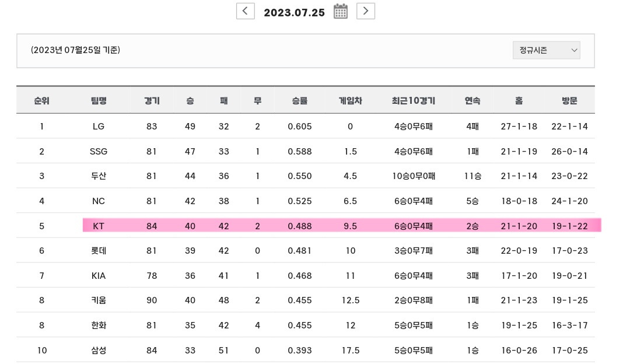Viewport: 630px width, 364px height.
Task: Click NC streak value 5승
Action: pyautogui.click(x=473, y=201)
